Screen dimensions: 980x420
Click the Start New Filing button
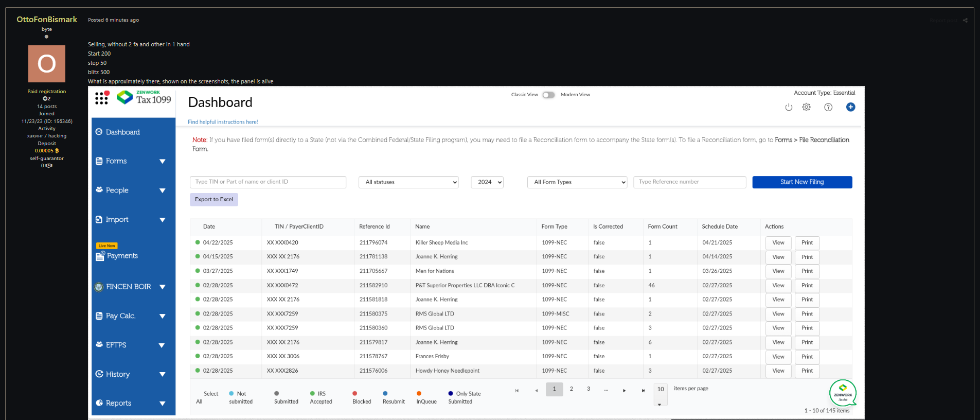coord(801,182)
